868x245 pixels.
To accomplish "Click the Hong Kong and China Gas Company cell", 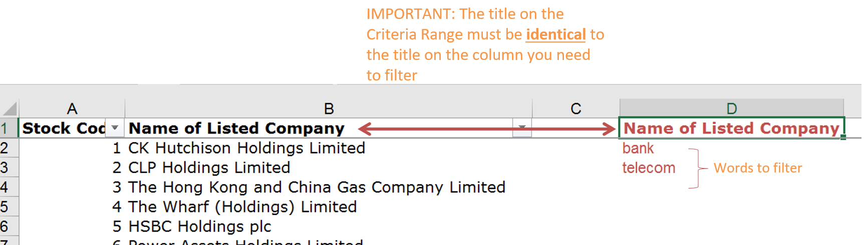I will point(317,187).
